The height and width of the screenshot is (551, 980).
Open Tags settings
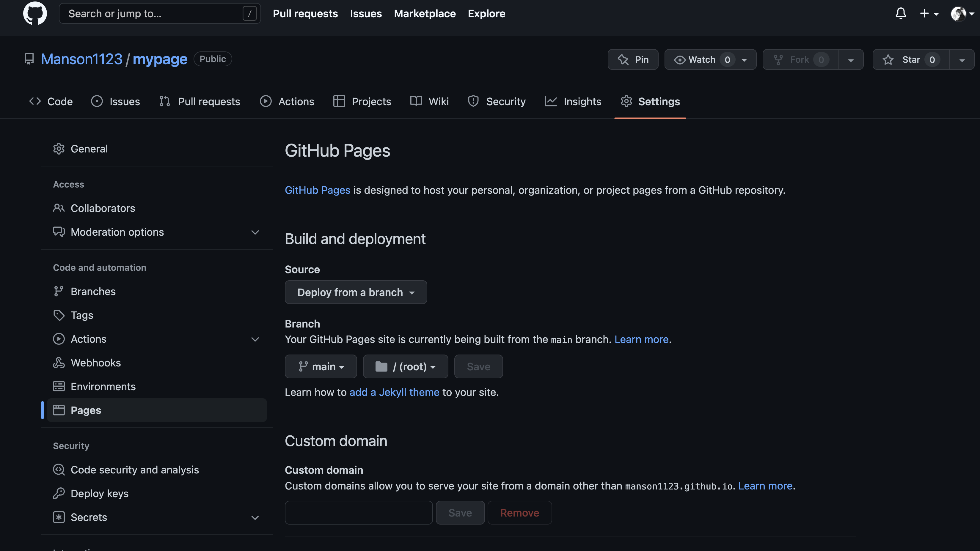157,315
